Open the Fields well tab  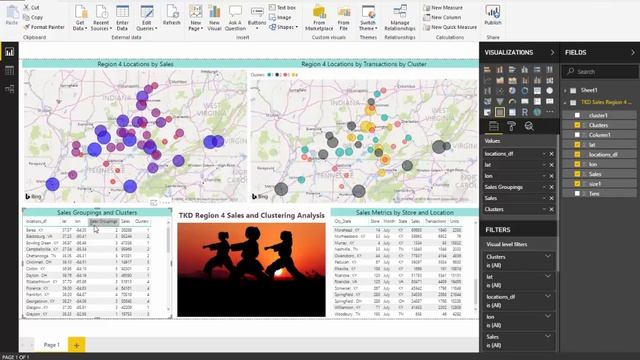pyautogui.click(x=493, y=126)
